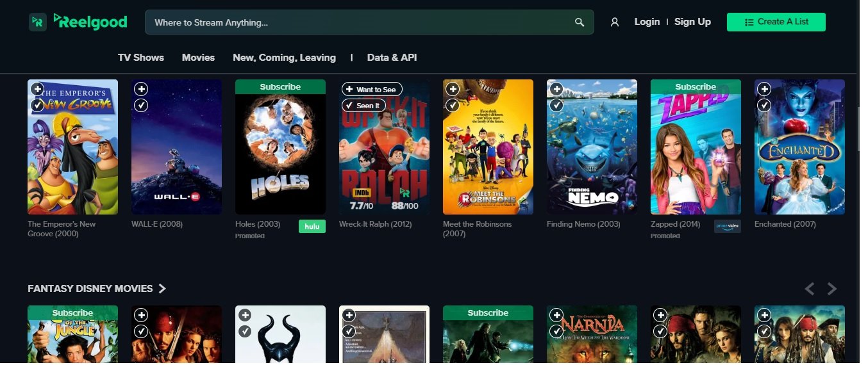Add Meet the Robinsons with plus icon

tap(453, 89)
